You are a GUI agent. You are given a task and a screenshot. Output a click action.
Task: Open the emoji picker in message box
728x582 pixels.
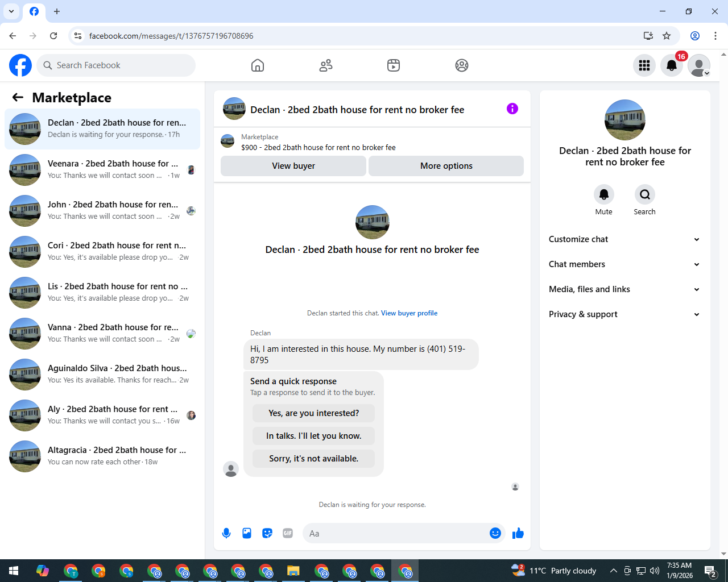click(x=495, y=533)
